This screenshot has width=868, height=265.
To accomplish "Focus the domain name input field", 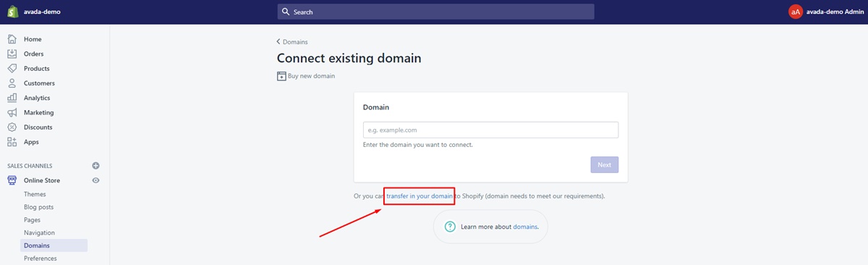I will point(490,130).
